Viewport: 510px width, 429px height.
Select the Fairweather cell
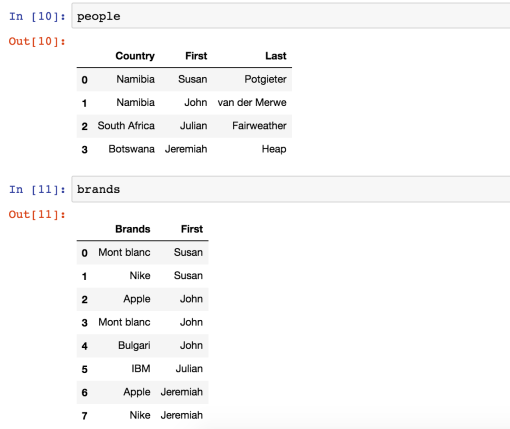tap(259, 126)
